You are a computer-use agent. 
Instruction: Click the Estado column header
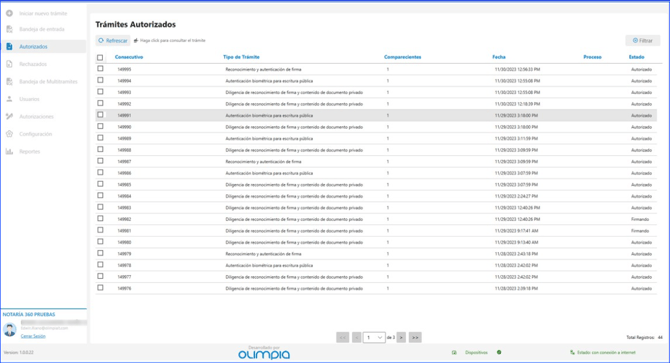[x=636, y=57]
